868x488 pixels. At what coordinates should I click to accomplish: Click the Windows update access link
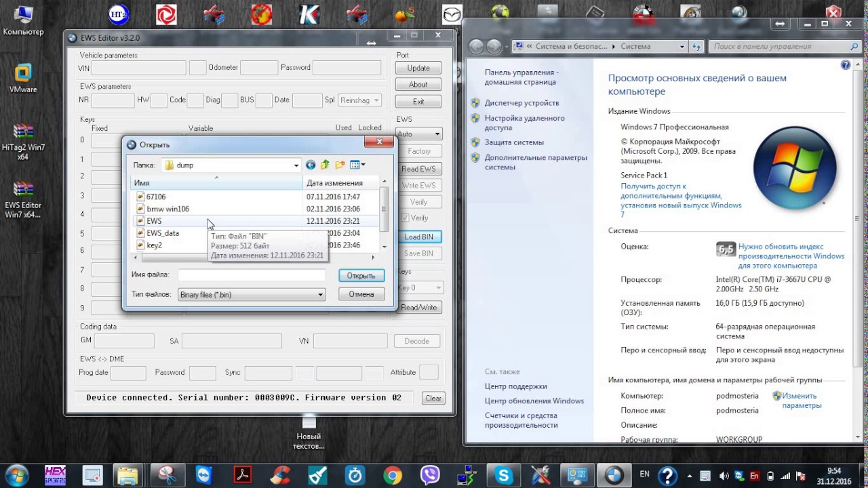pos(681,200)
